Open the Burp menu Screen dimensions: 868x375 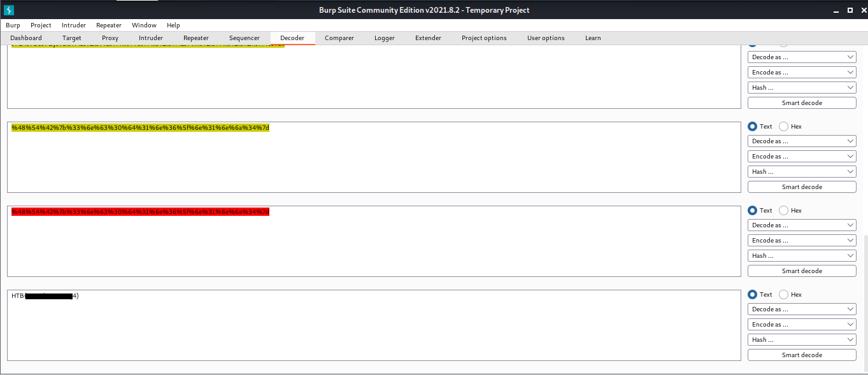coord(13,25)
